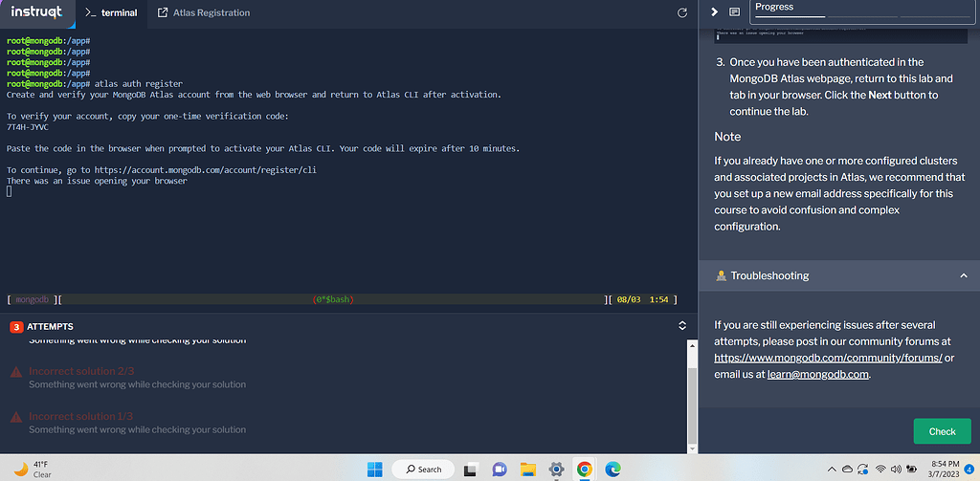Click the green Check button
The width and height of the screenshot is (980, 481).
tap(942, 431)
